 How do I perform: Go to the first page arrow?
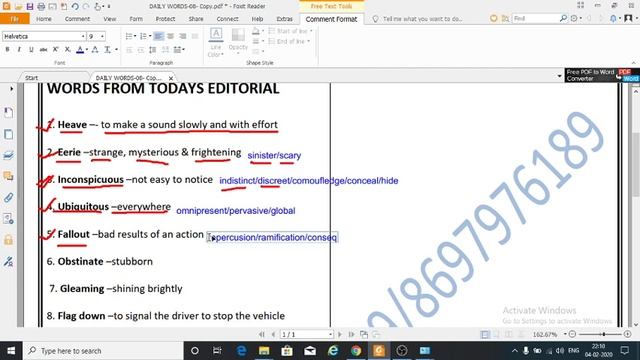[262, 334]
